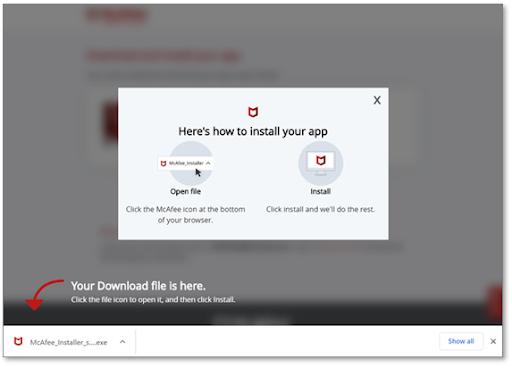Expand the download item options chevron

pyautogui.click(x=123, y=342)
